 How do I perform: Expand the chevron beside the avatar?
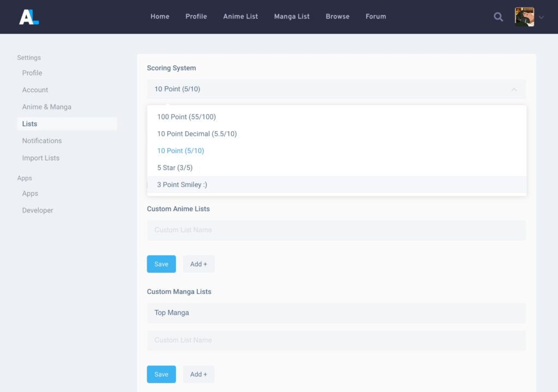541,17
